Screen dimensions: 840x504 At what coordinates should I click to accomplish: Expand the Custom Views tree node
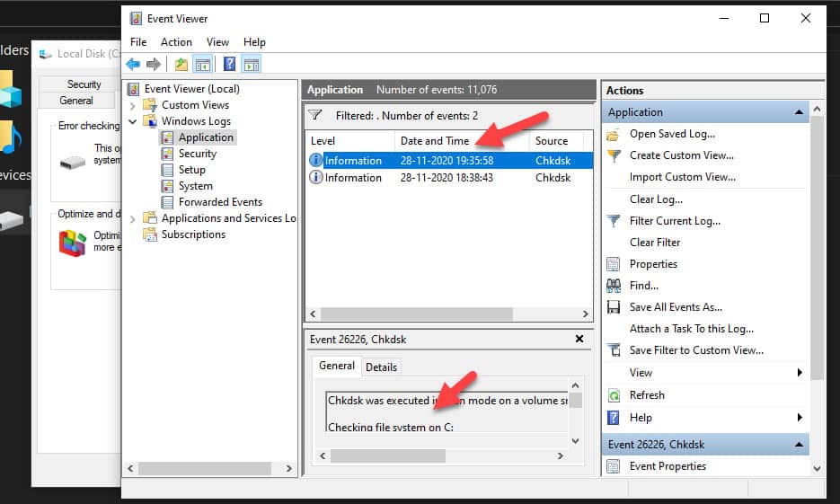[x=132, y=105]
